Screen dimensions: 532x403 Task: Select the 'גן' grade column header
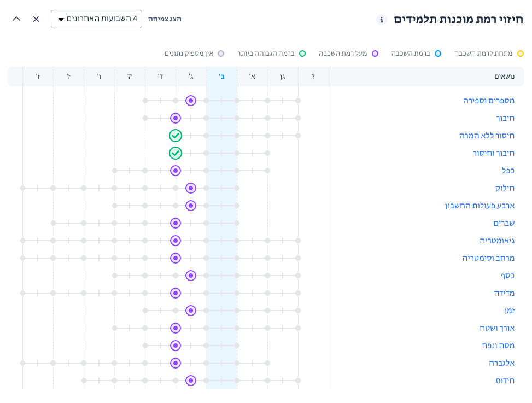pos(283,77)
